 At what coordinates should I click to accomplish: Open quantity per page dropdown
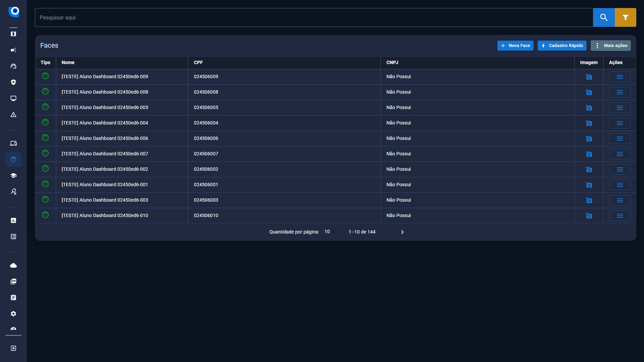[330, 232]
